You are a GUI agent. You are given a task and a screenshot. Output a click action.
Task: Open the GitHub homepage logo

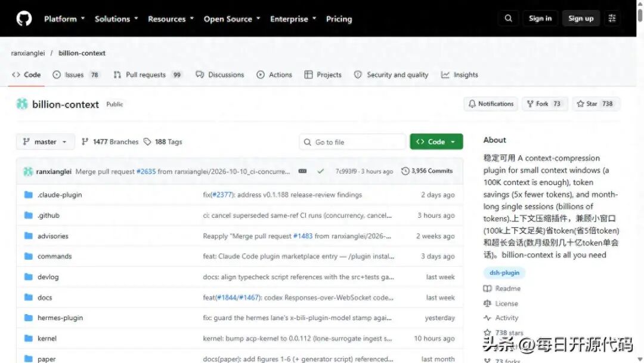pyautogui.click(x=24, y=19)
